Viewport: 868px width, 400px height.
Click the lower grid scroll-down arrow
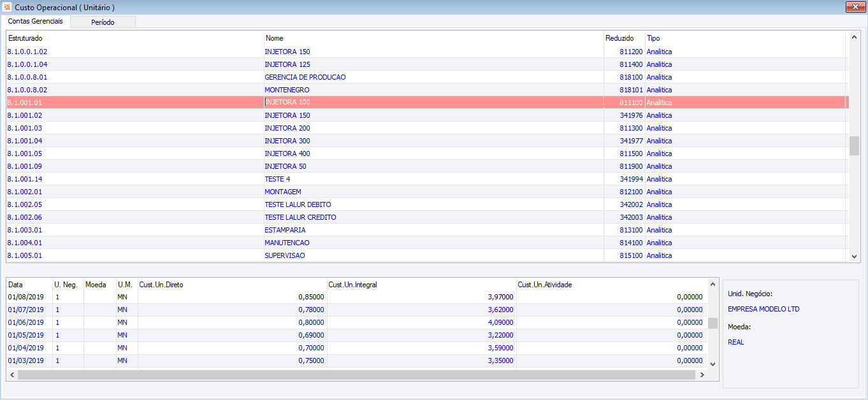point(712,364)
